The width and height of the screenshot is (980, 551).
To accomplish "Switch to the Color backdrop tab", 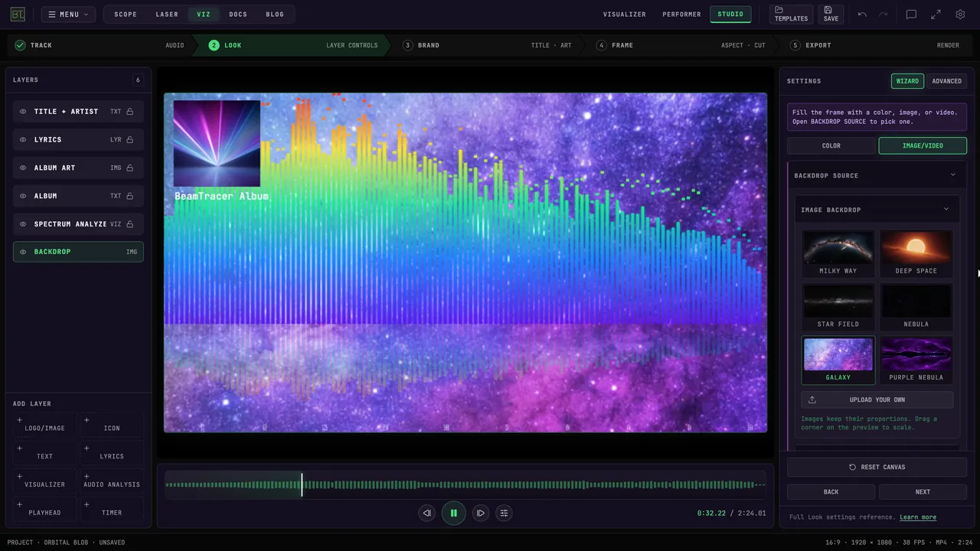I will coord(831,145).
